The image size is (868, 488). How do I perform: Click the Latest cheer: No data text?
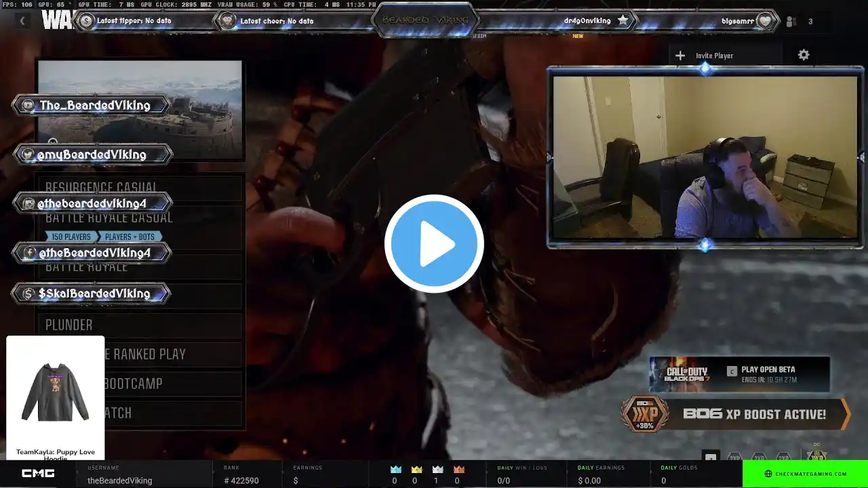coord(277,21)
